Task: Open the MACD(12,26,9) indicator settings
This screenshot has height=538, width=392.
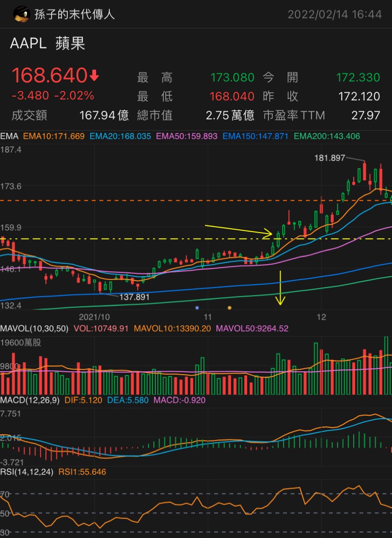Action: tap(30, 400)
